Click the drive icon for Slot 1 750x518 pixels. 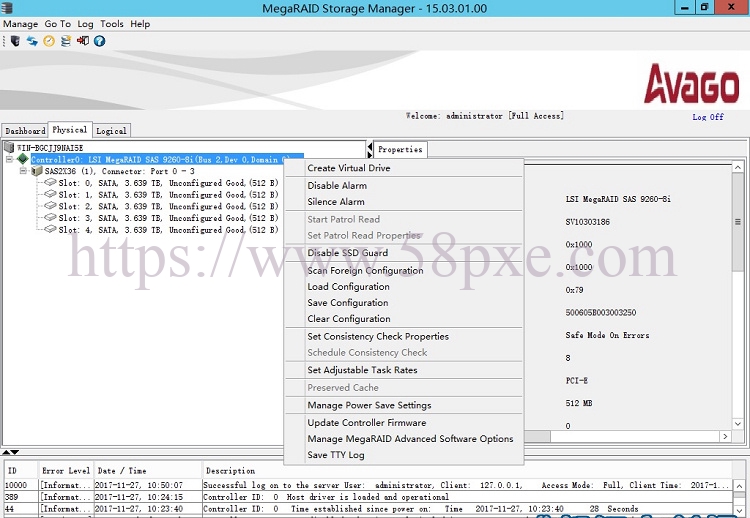[50, 194]
